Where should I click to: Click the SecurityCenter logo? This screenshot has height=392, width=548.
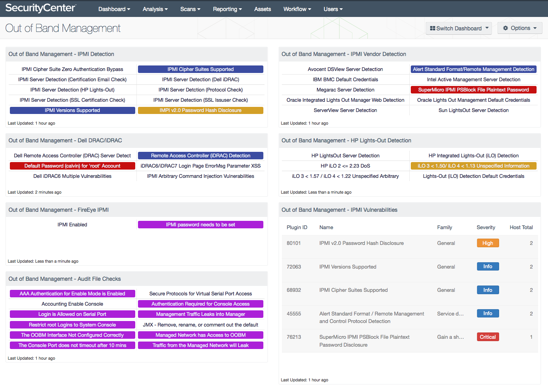(x=41, y=8)
